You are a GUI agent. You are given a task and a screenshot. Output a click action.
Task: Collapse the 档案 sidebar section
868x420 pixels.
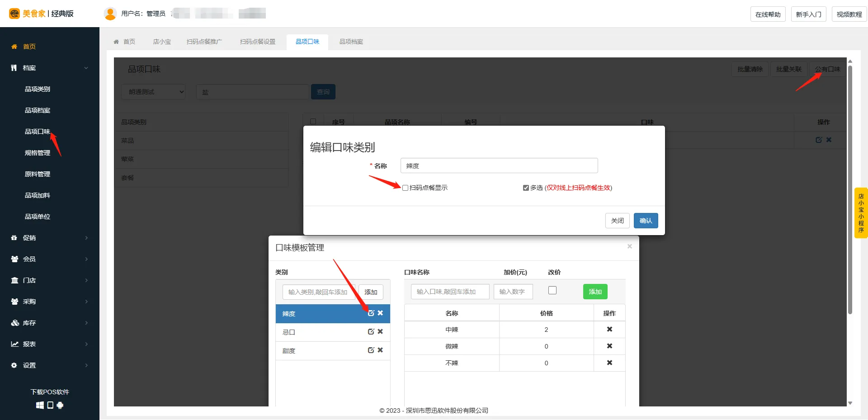tap(50, 68)
